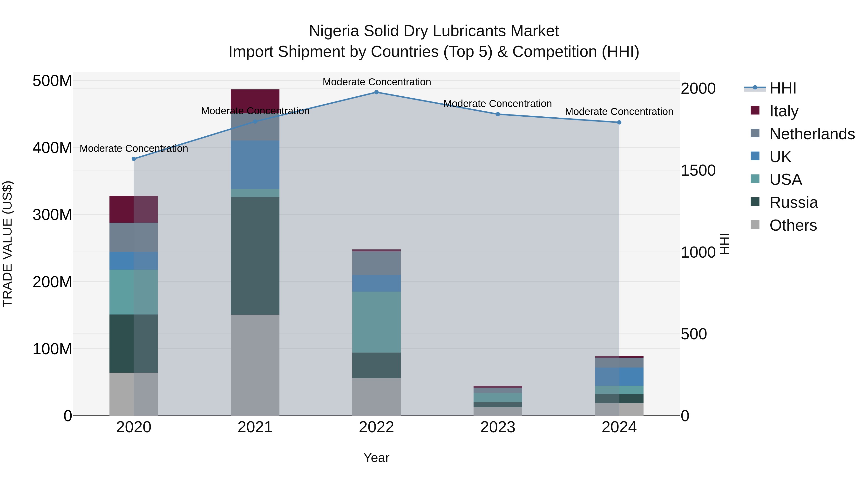
Task: Click the TRADE VALUE (US$) axis title
Action: click(x=7, y=244)
